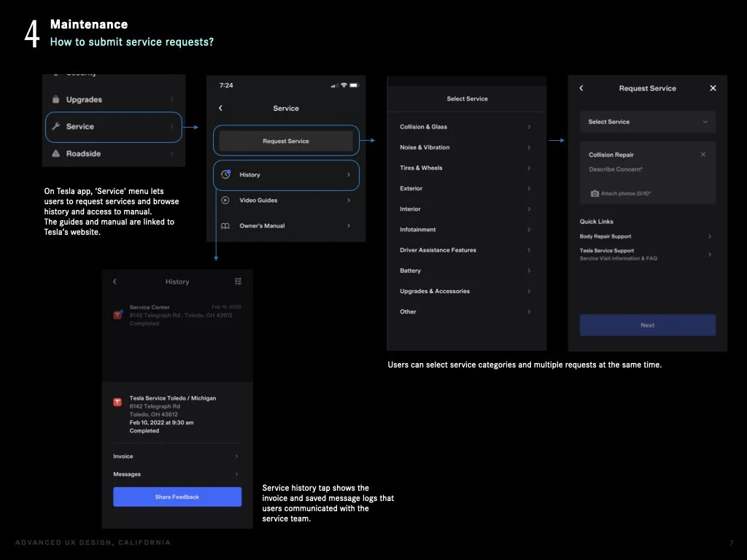Expand chevron on the Upgrades row
Viewport: 747px width, 560px height.
pos(172,99)
